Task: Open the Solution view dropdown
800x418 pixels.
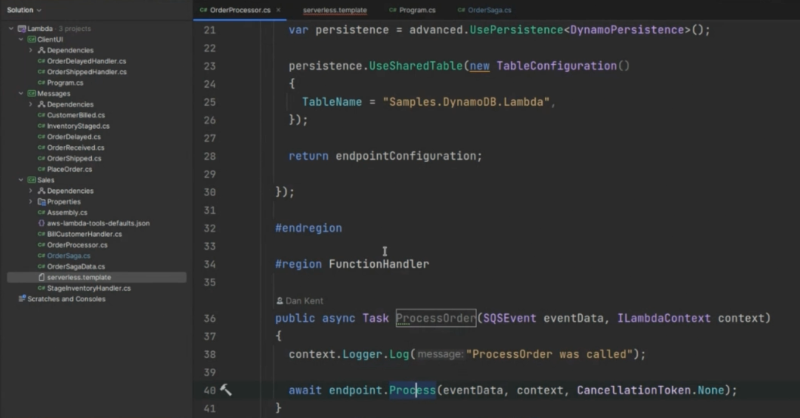Action: [23, 10]
